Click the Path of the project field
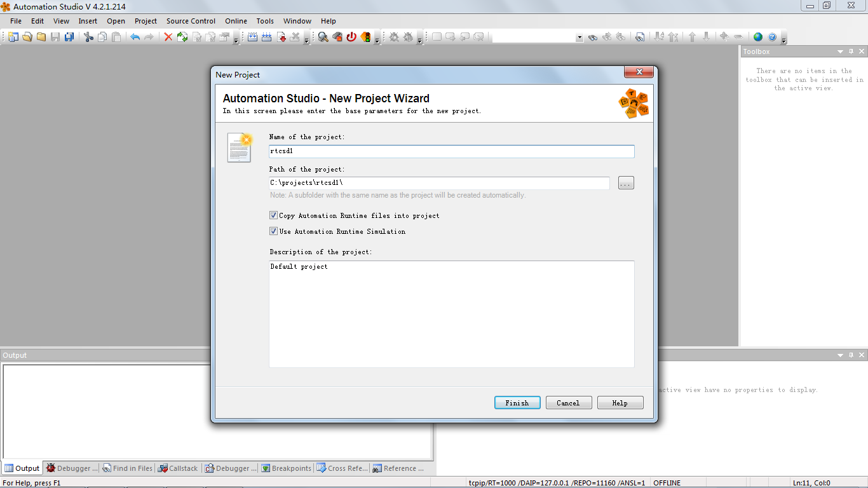This screenshot has height=488, width=868. [439, 183]
